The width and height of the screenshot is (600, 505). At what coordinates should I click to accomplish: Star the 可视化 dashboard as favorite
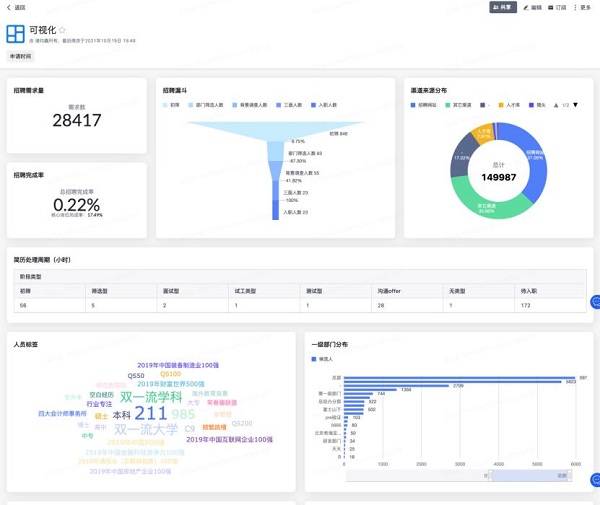click(62, 31)
